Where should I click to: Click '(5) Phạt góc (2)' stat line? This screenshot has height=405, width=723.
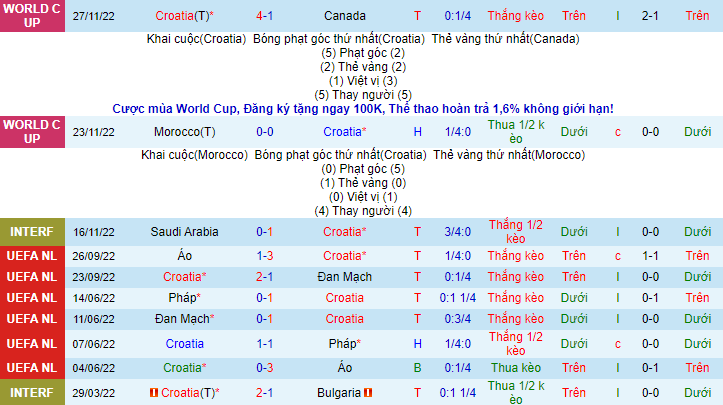click(363, 53)
